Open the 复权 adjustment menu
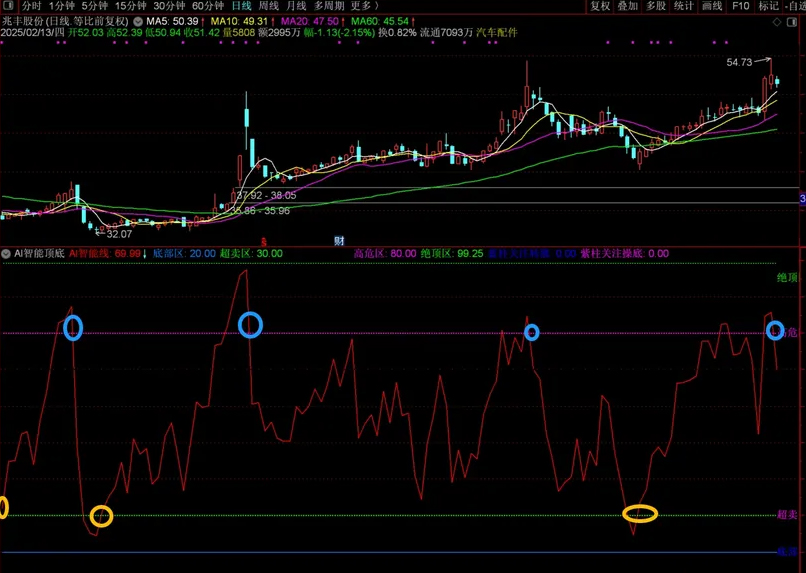This screenshot has width=806, height=573. (x=600, y=6)
